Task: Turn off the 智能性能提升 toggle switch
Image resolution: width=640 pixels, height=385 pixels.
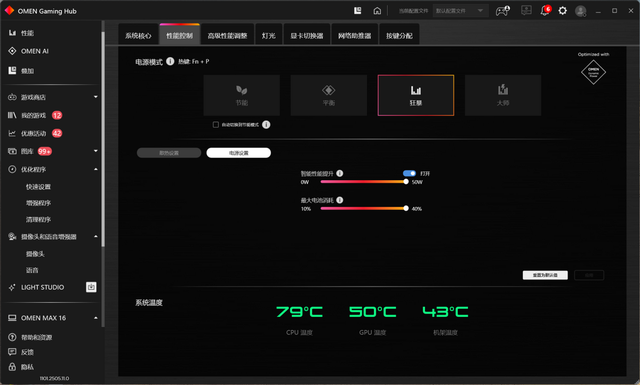Action: [409, 173]
